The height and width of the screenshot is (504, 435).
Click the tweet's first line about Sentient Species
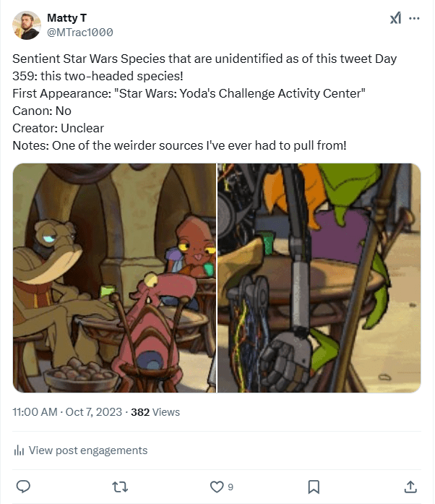(x=204, y=59)
